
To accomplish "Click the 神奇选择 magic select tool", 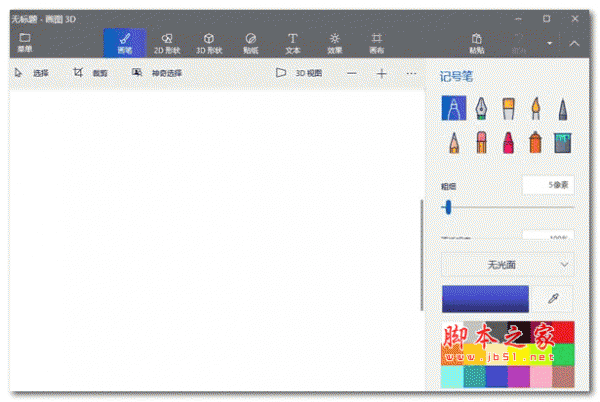I will tap(157, 73).
